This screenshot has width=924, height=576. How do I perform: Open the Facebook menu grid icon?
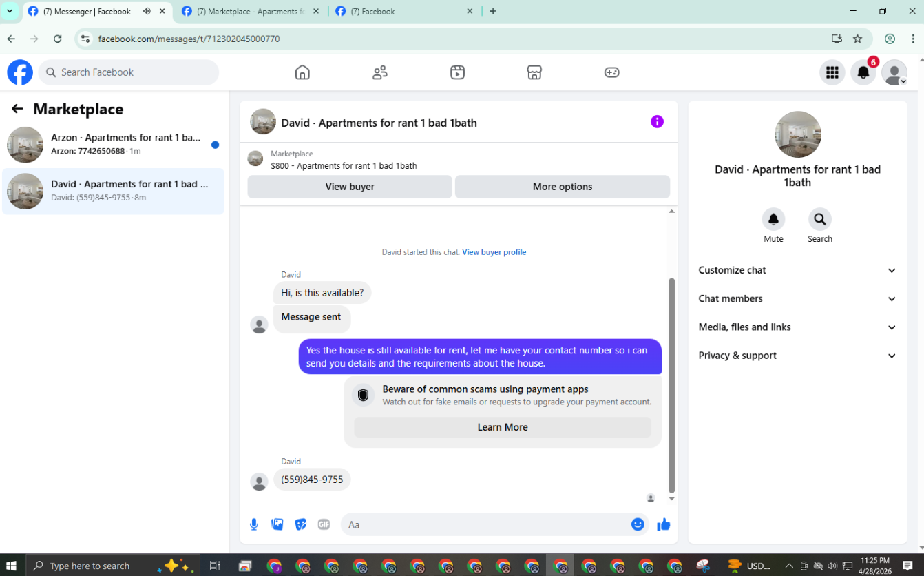pyautogui.click(x=832, y=72)
